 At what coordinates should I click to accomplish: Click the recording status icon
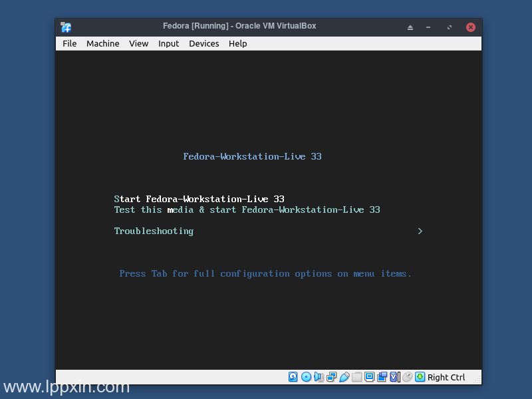click(x=382, y=377)
